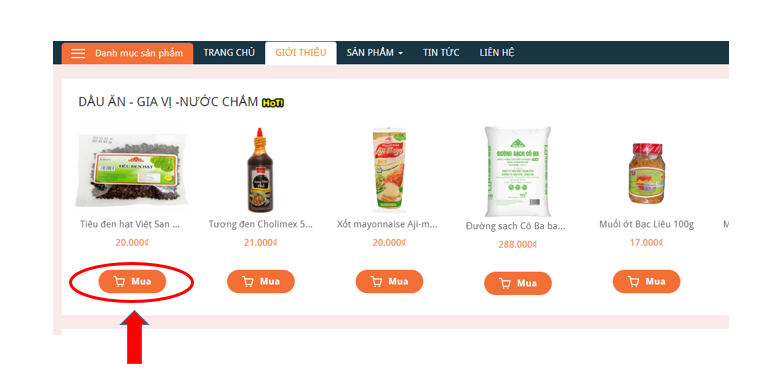
Task: Open the Danh mục sản phẩm category menu
Action: coord(127,53)
